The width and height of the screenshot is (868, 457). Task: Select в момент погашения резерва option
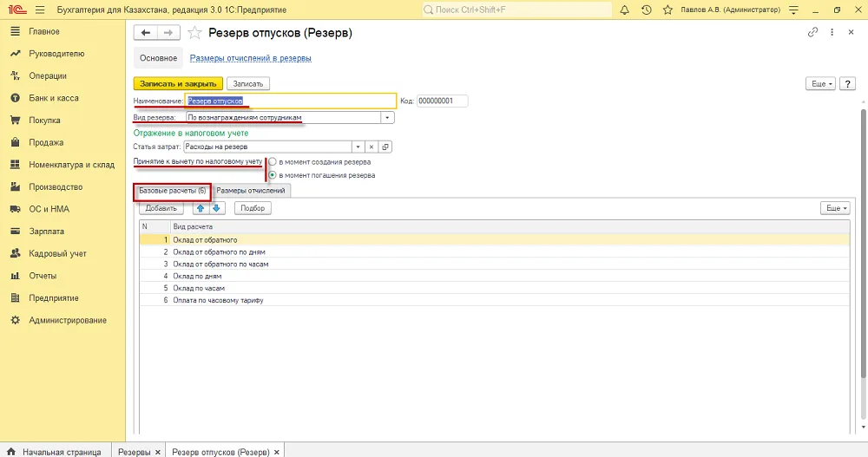click(273, 175)
